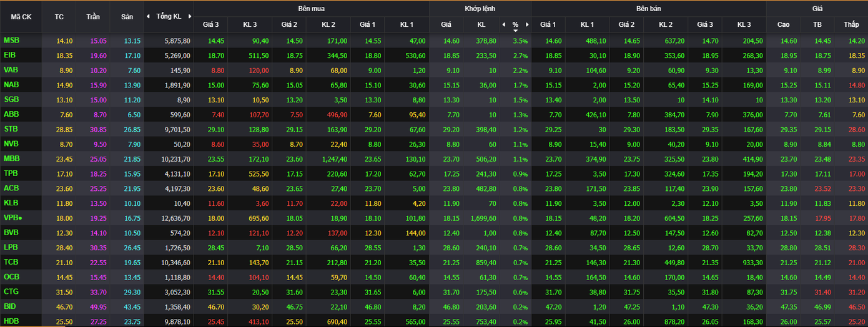Click the sort triangle under % header
This screenshot has width=868, height=327.
click(x=515, y=30)
